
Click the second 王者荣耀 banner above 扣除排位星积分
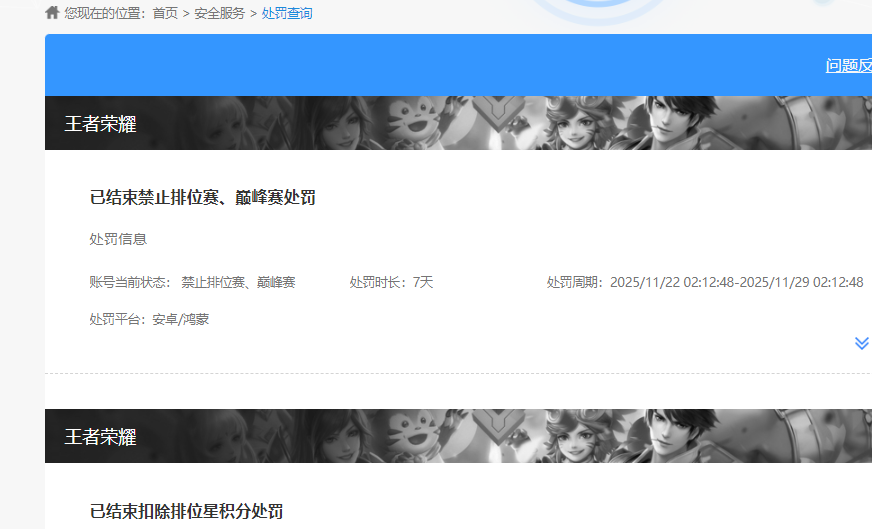(458, 436)
